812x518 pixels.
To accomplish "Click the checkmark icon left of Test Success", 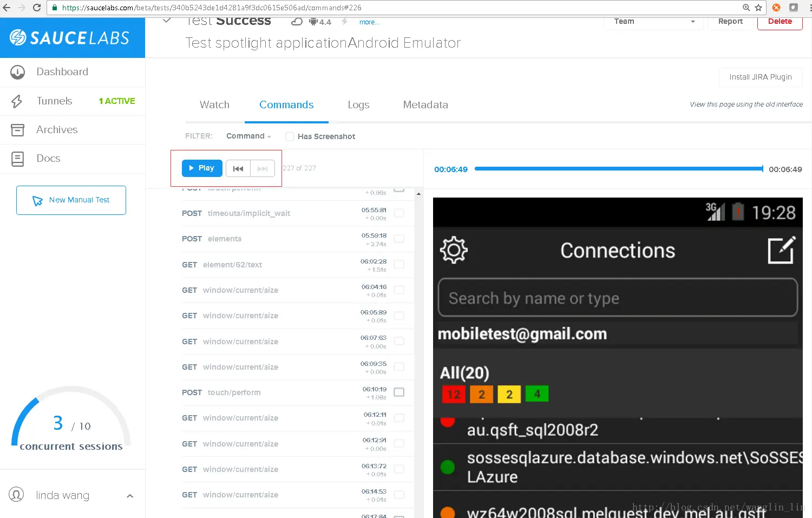I will [167, 21].
